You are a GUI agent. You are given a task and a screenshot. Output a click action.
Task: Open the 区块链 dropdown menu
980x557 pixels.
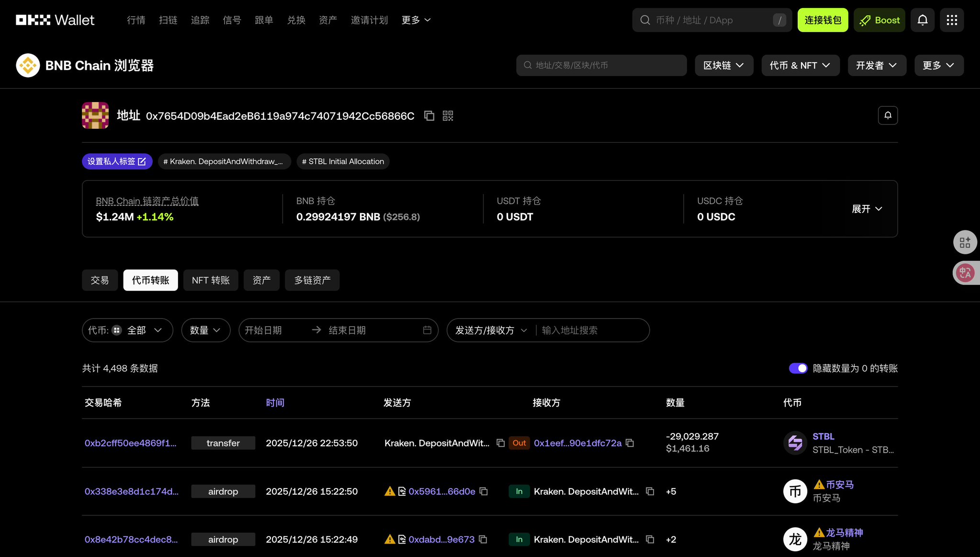(x=723, y=66)
